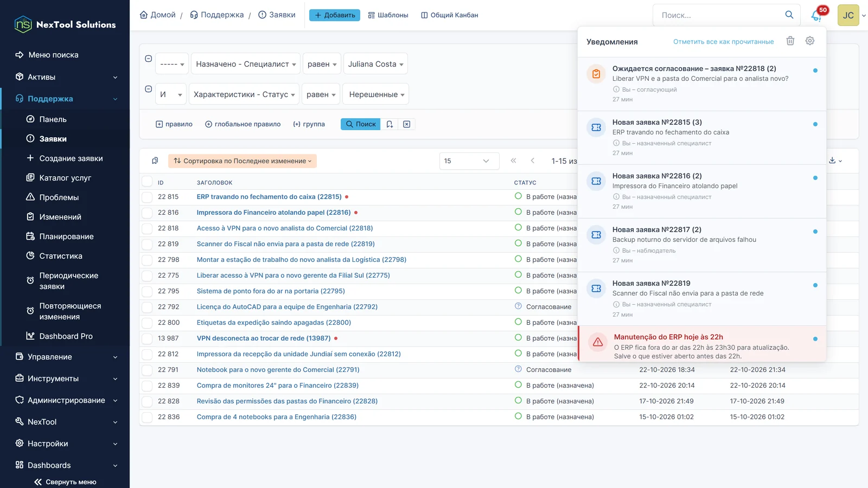Click the Добавить button

pos(335,15)
